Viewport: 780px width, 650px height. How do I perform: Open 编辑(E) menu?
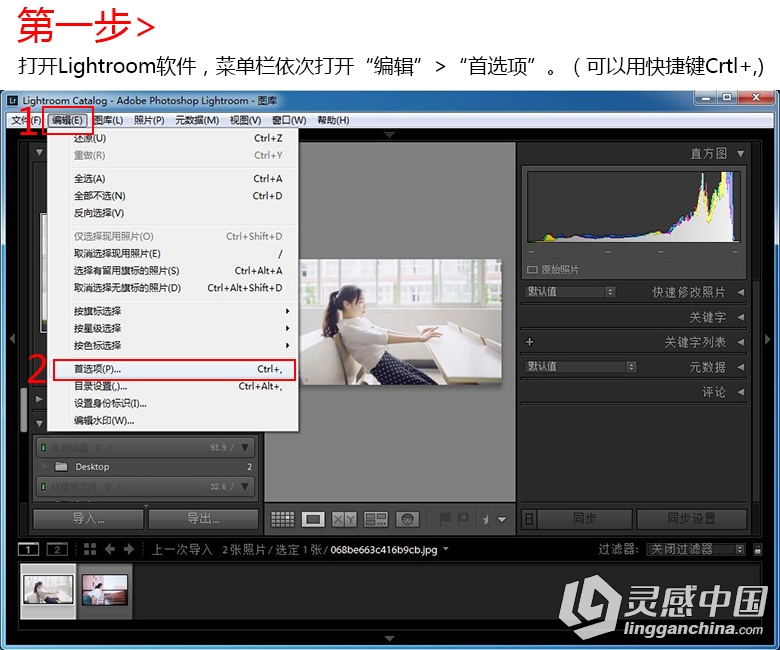(x=68, y=120)
